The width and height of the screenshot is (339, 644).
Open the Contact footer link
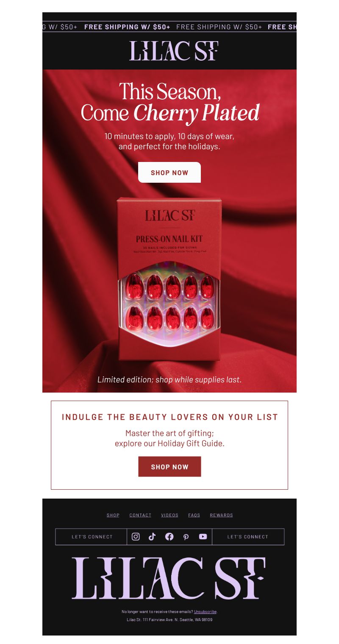pyautogui.click(x=140, y=515)
